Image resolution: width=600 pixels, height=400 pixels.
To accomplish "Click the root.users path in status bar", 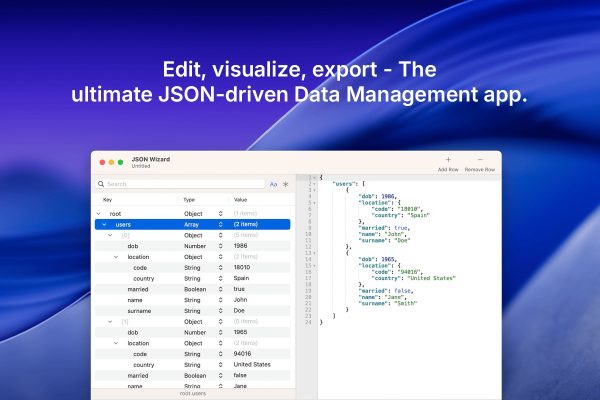I will [x=193, y=393].
